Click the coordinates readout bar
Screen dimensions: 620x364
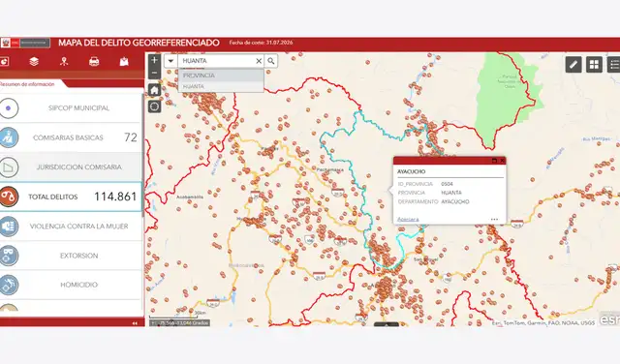pyautogui.click(x=179, y=323)
